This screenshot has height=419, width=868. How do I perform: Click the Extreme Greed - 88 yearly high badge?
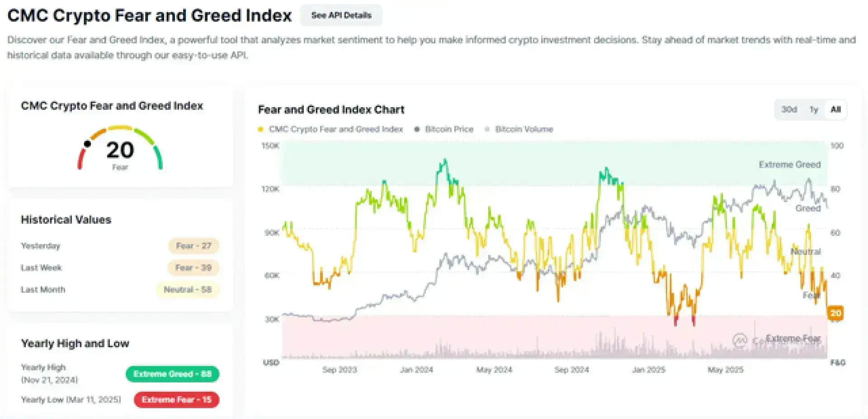[x=172, y=374]
